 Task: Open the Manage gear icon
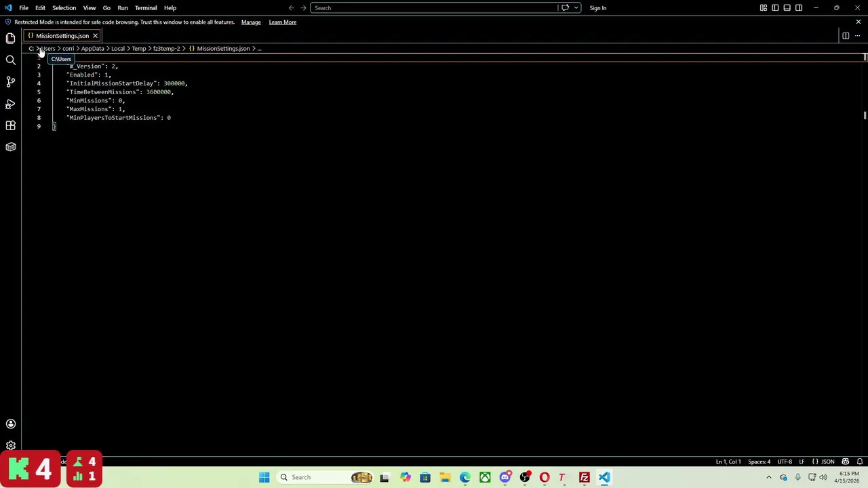(x=10, y=445)
